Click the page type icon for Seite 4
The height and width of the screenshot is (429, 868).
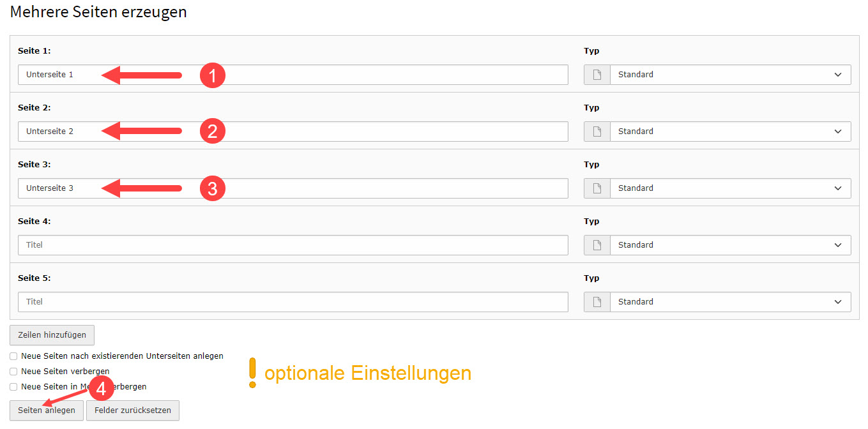(597, 245)
